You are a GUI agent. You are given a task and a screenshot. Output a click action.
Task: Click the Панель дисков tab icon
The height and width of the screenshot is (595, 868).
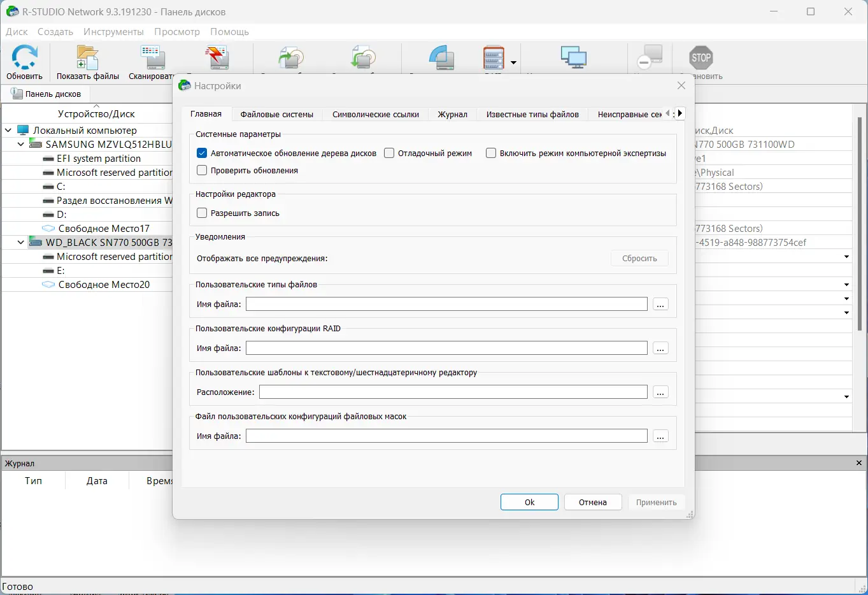point(17,94)
